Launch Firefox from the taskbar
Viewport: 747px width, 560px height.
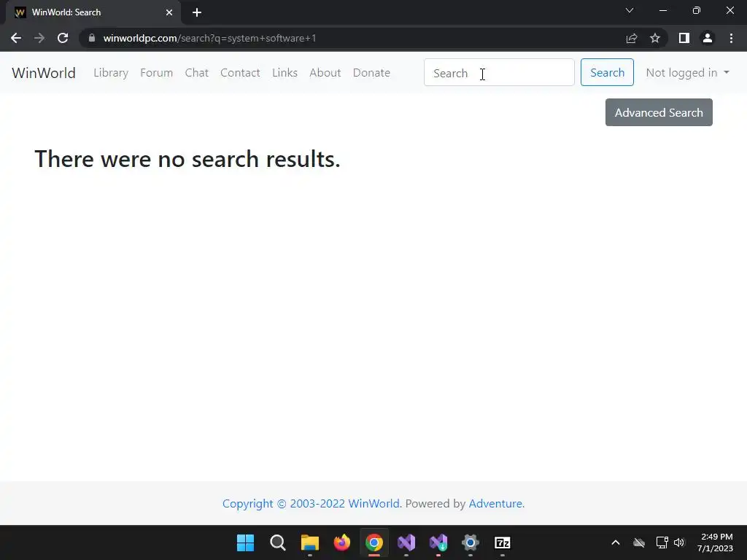[341, 542]
